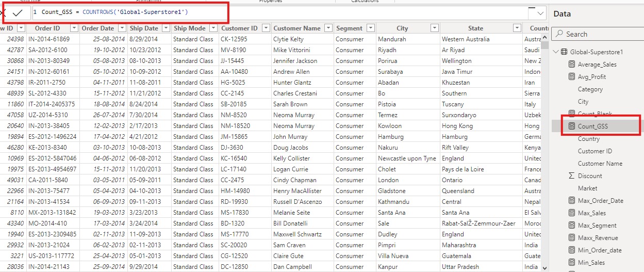The width and height of the screenshot is (644, 272).
Task: Click cell IN-2014-61869 in Order ID
Action: point(49,39)
